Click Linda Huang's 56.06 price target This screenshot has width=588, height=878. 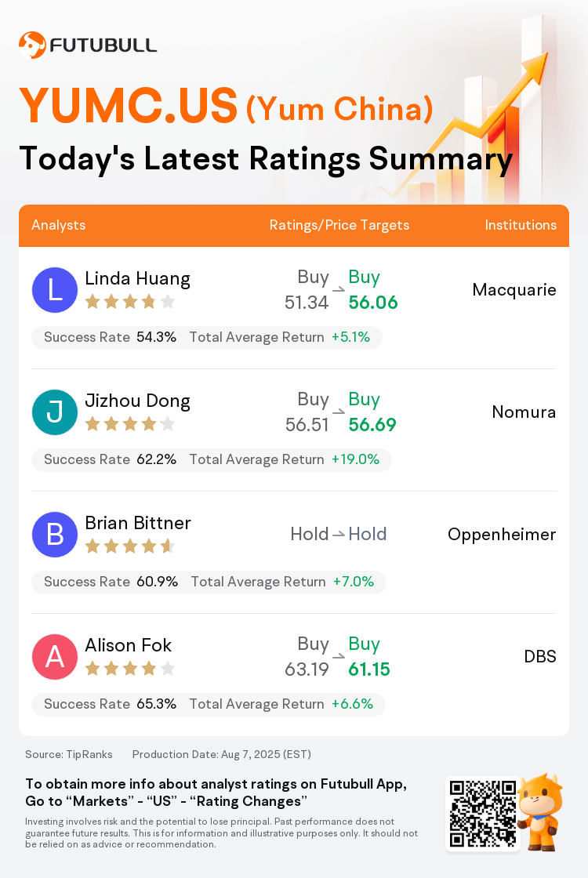(373, 303)
